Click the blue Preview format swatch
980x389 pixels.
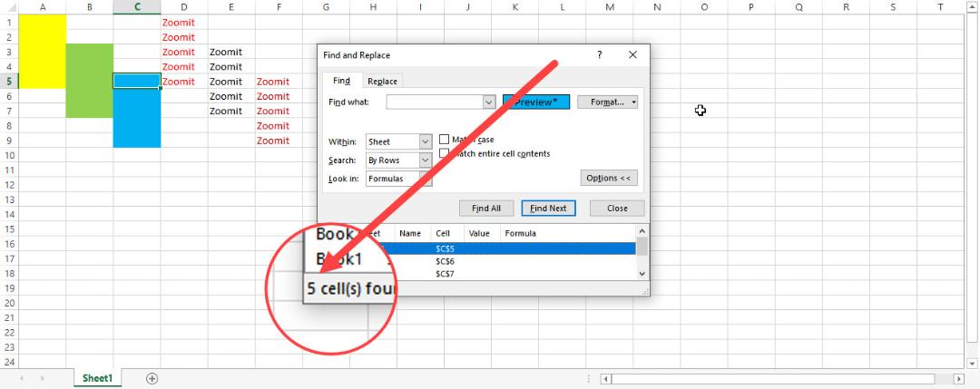536,102
